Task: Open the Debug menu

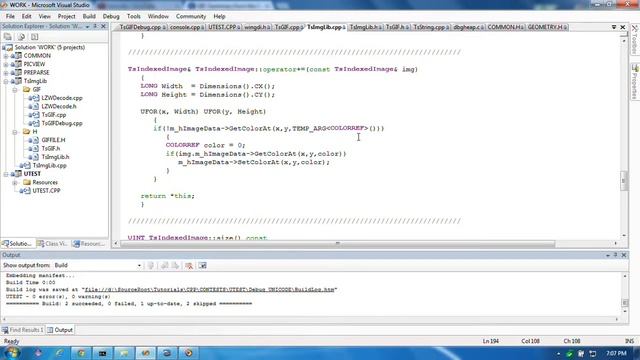Action: [x=111, y=16]
